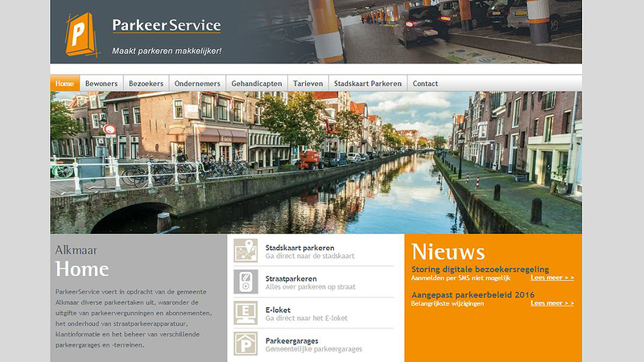Follow the E-loket text link
Viewport: 644px width, 362px height.
[x=278, y=310]
